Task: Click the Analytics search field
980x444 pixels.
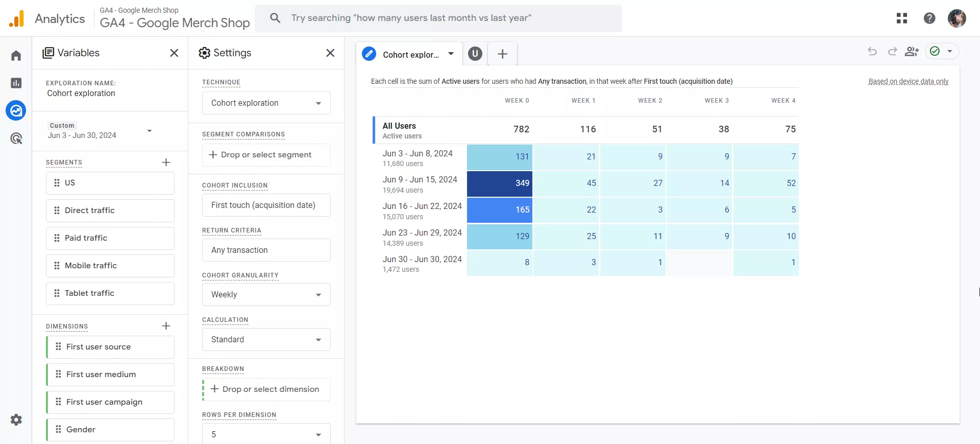Action: point(438,18)
